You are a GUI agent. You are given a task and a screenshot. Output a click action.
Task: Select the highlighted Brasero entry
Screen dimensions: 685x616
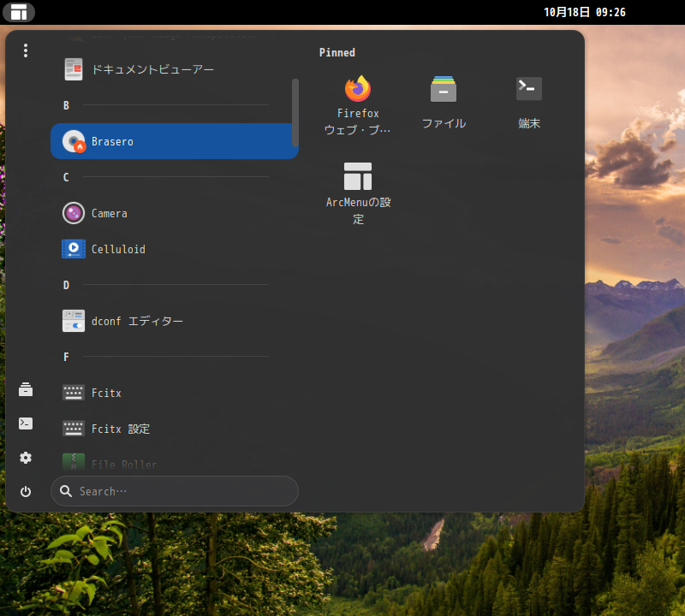pos(175,141)
